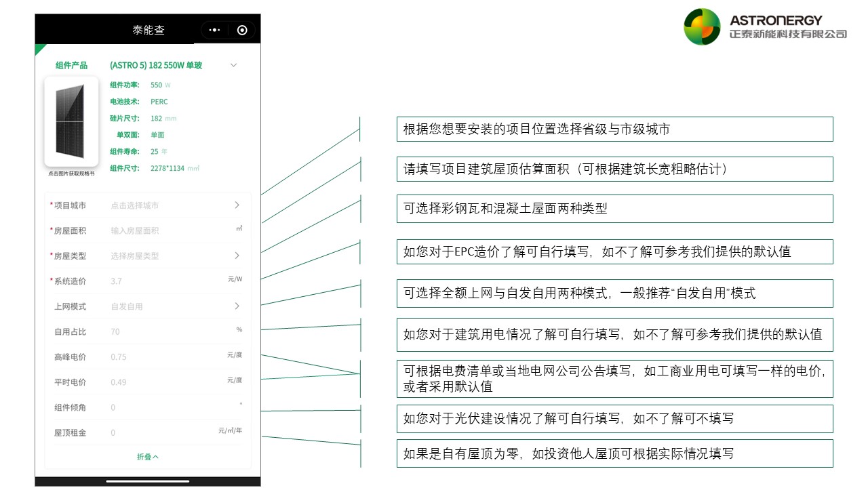Click the mini program close circle icon
This screenshot has width=868, height=488.
click(242, 30)
